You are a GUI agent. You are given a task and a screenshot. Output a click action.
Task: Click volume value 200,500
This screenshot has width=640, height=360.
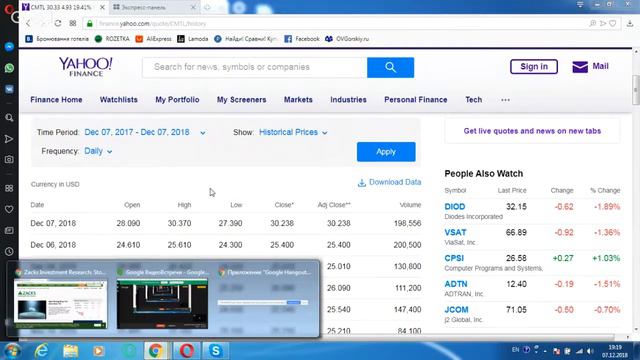click(x=407, y=245)
